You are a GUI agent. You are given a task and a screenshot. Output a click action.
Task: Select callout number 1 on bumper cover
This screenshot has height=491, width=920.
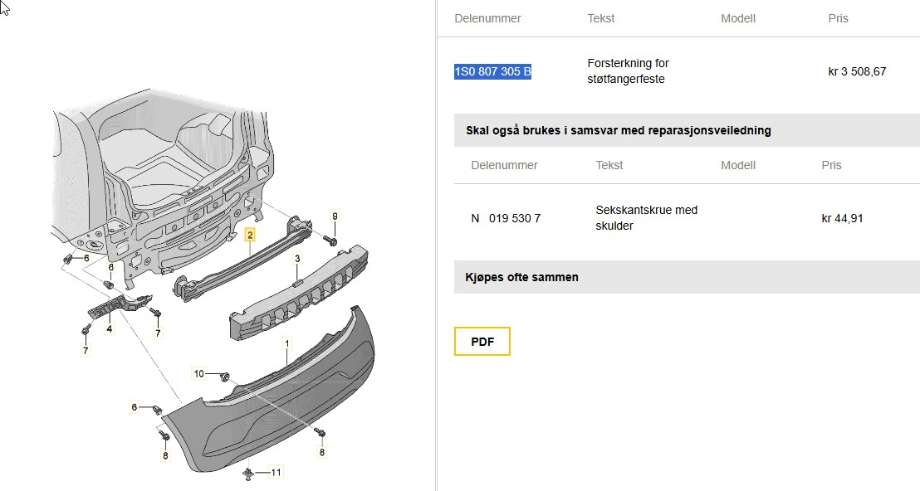pyautogui.click(x=286, y=343)
